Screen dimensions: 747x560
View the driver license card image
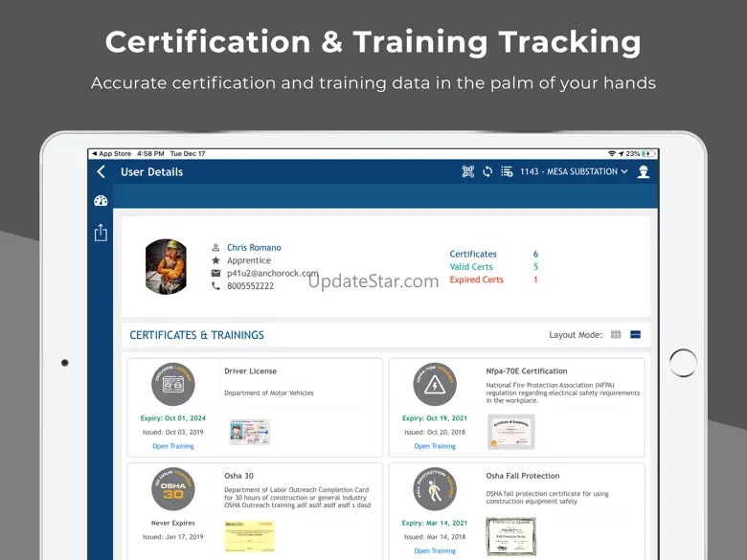pos(249,432)
